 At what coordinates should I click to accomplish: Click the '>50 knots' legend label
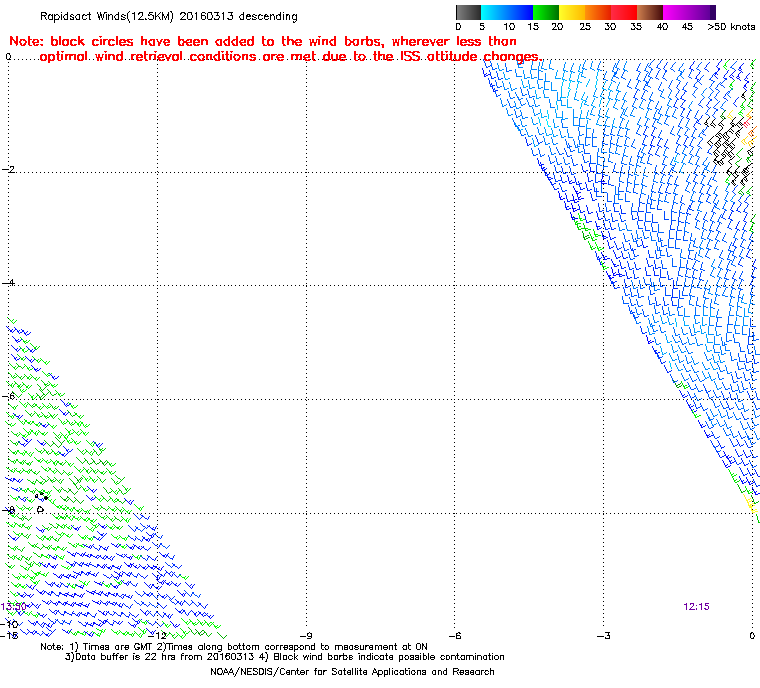pos(731,27)
